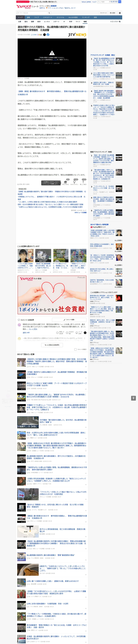Toggle the コメント非表示 checkbox
Image resolution: width=138 pixels, height=644 pixels.
point(75,349)
